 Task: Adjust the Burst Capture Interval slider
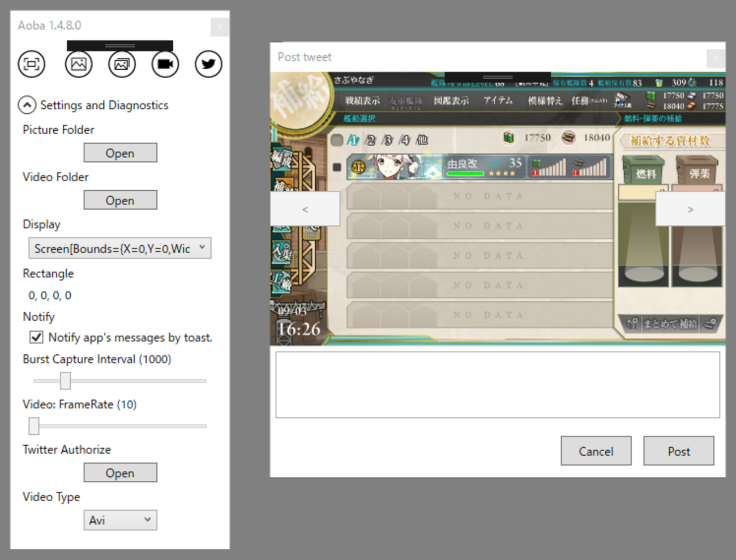pyautogui.click(x=65, y=381)
